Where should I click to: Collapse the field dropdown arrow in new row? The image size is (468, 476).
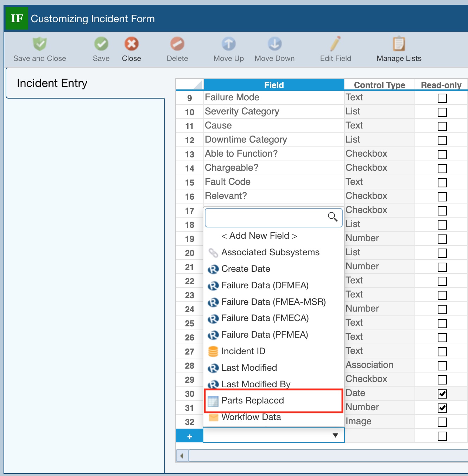pyautogui.click(x=335, y=436)
